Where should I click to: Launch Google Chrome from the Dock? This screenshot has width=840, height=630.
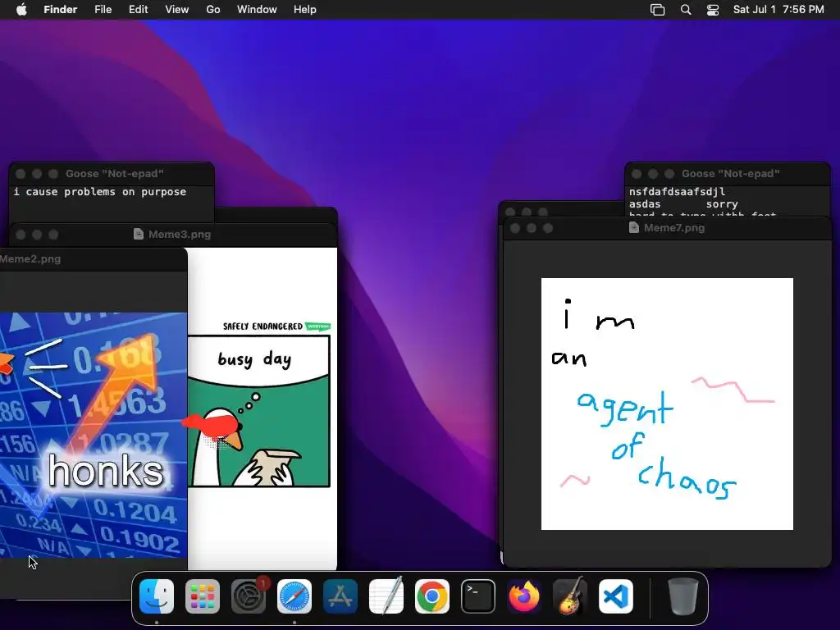(x=432, y=596)
